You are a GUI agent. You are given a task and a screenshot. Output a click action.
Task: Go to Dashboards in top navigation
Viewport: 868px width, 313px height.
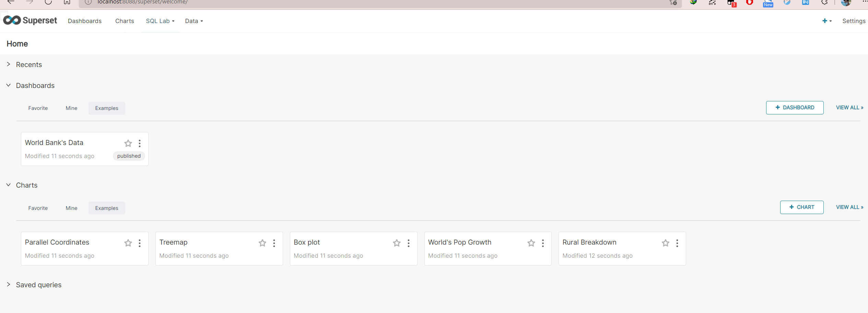coord(85,21)
